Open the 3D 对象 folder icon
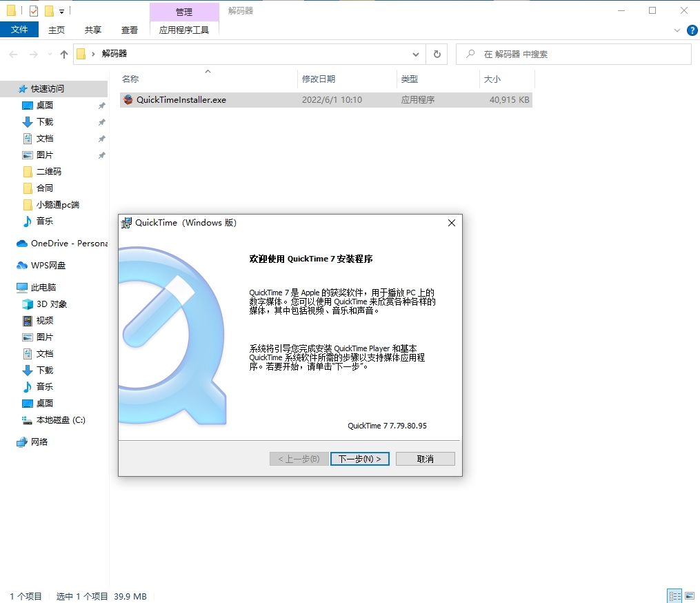The image size is (700, 603). pyautogui.click(x=28, y=304)
